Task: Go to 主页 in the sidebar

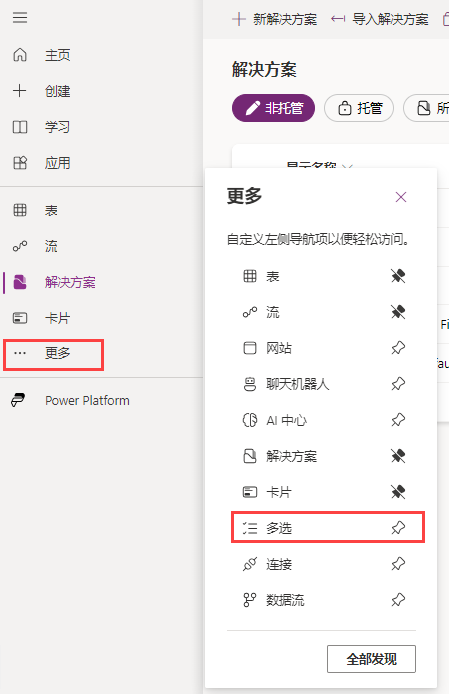Action: [58, 55]
